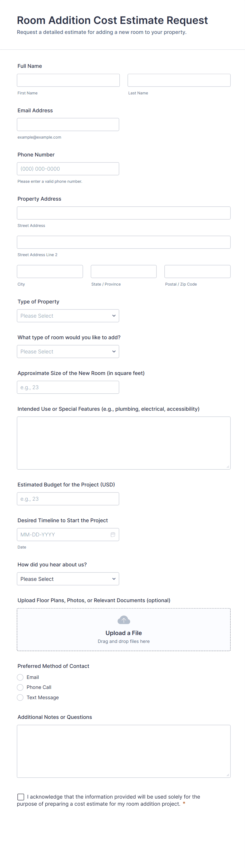Focus the Last Name text box

[x=179, y=80]
